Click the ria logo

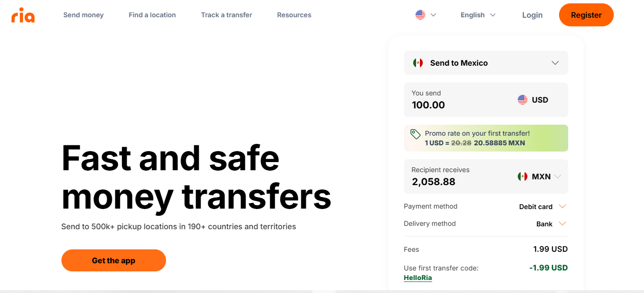23,15
